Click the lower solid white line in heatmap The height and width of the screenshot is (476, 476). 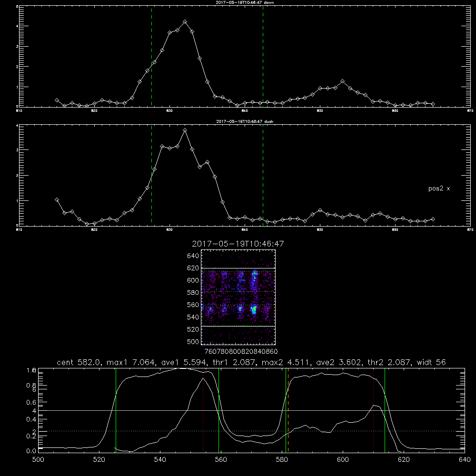[x=238, y=327]
